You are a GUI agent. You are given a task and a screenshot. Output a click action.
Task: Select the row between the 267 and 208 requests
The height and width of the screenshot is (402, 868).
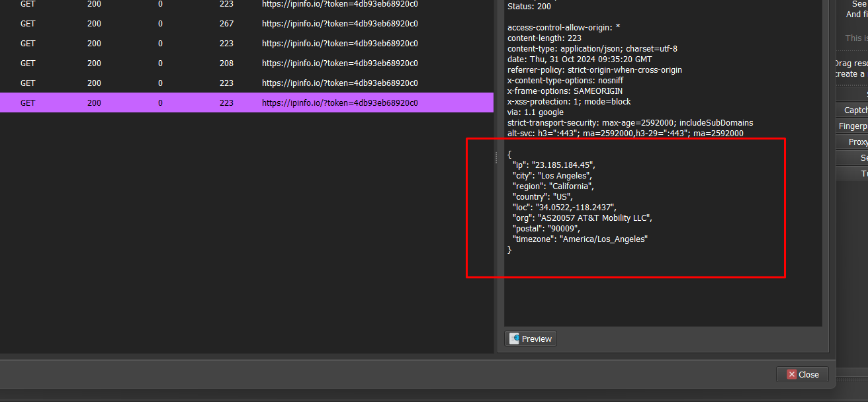(x=246, y=44)
